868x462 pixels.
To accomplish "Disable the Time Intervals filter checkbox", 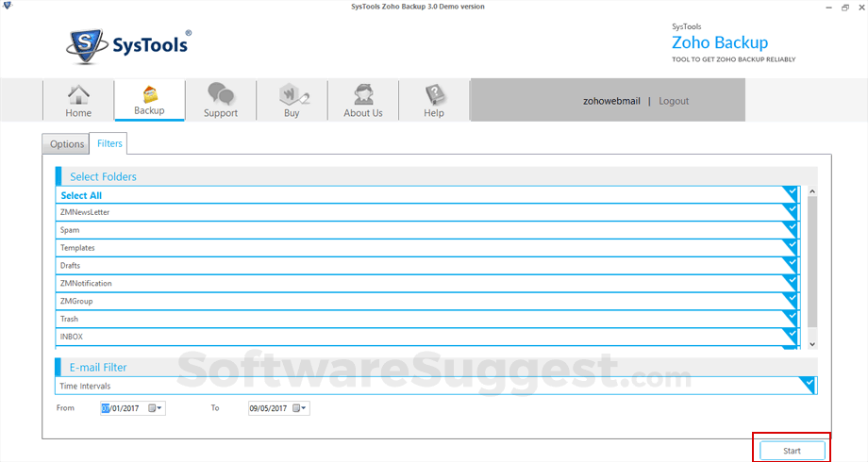I will click(809, 384).
